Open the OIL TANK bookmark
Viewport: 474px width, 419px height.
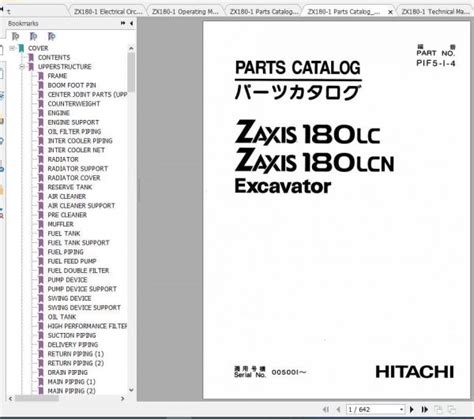tap(62, 317)
